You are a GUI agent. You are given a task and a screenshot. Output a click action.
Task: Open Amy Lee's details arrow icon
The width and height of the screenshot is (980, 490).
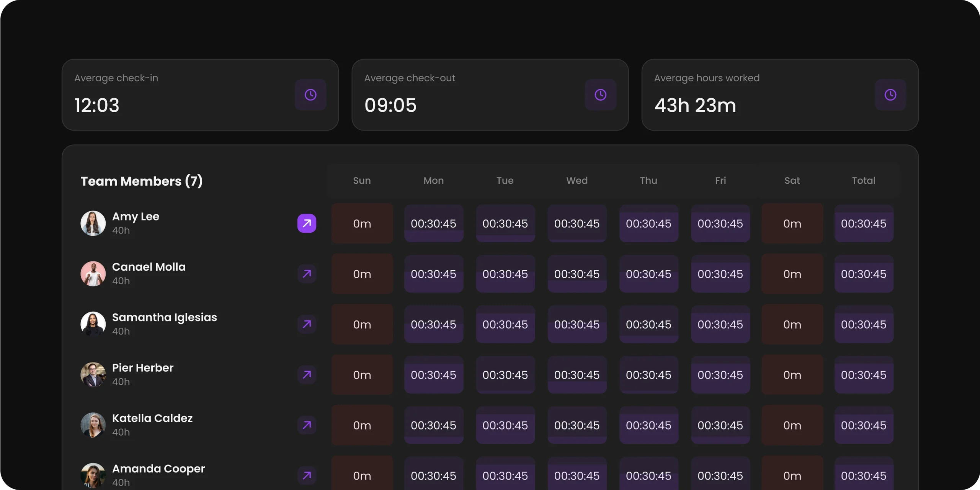click(x=307, y=223)
